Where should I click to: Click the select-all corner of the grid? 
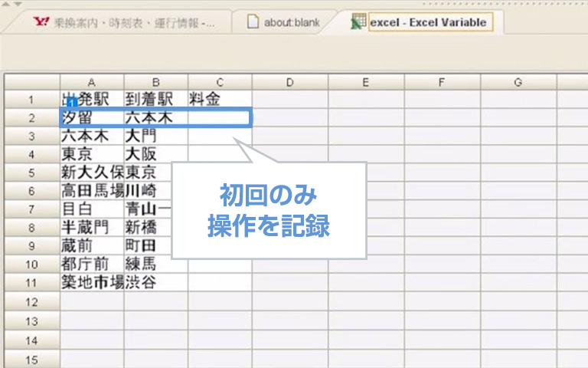(32, 82)
